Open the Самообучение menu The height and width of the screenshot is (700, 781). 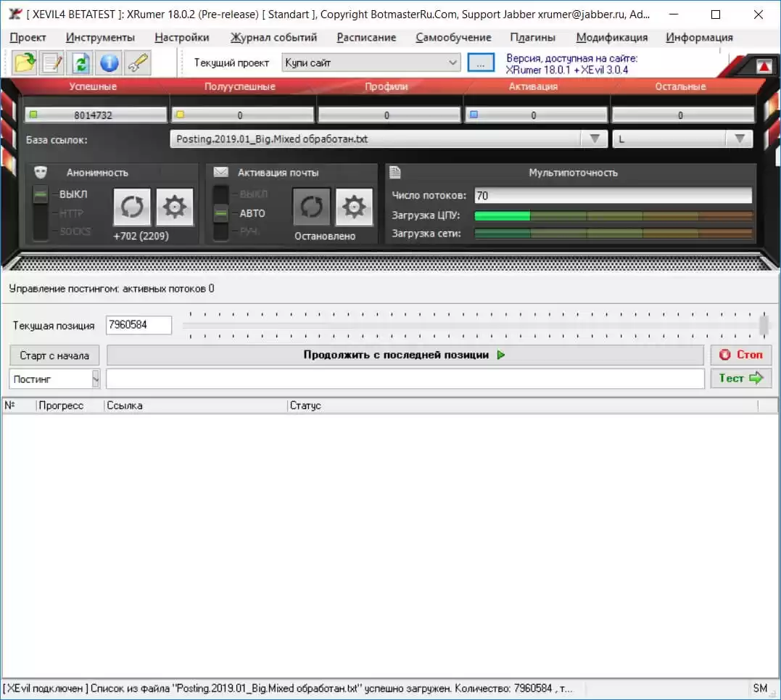click(453, 38)
